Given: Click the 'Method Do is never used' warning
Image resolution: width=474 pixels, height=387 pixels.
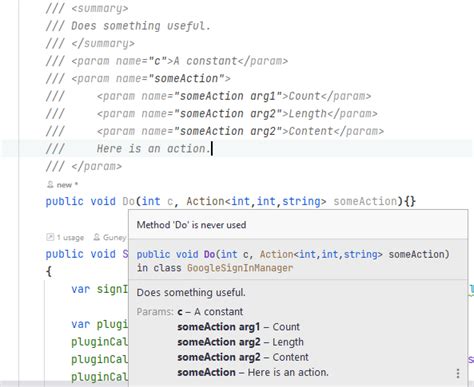Looking at the screenshot, I should [x=191, y=225].
